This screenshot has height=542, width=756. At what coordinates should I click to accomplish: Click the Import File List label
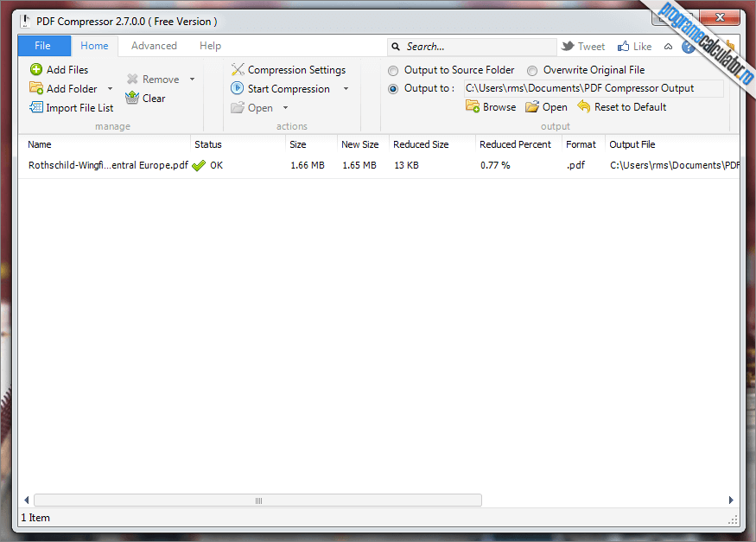tap(79, 108)
